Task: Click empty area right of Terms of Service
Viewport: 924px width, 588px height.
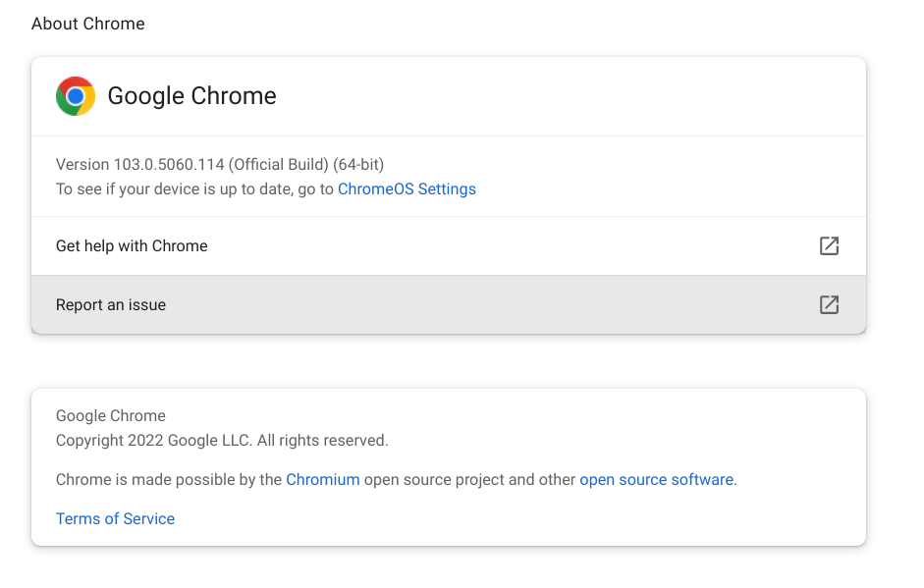Action: point(491,519)
